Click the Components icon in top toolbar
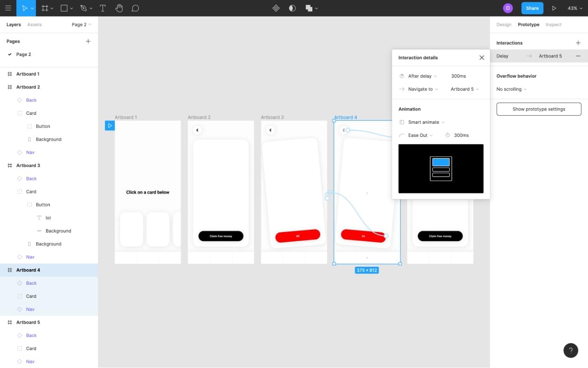The height and width of the screenshot is (368, 588). tap(276, 8)
